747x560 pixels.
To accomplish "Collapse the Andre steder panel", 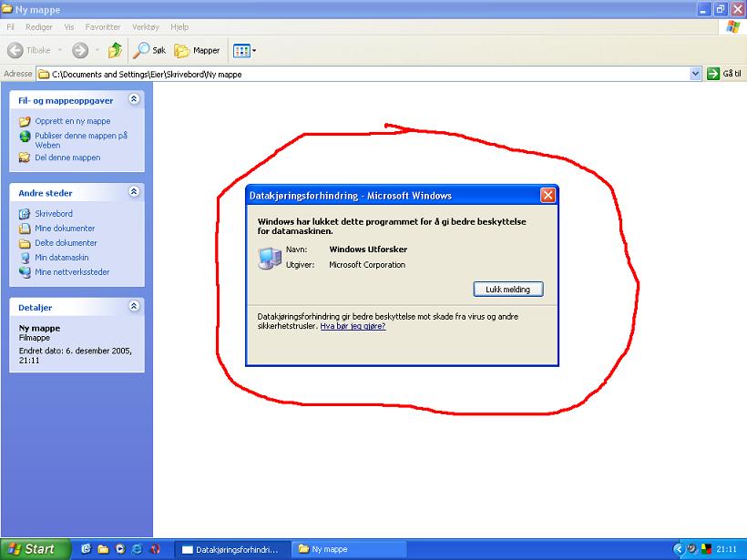I will pos(134,191).
